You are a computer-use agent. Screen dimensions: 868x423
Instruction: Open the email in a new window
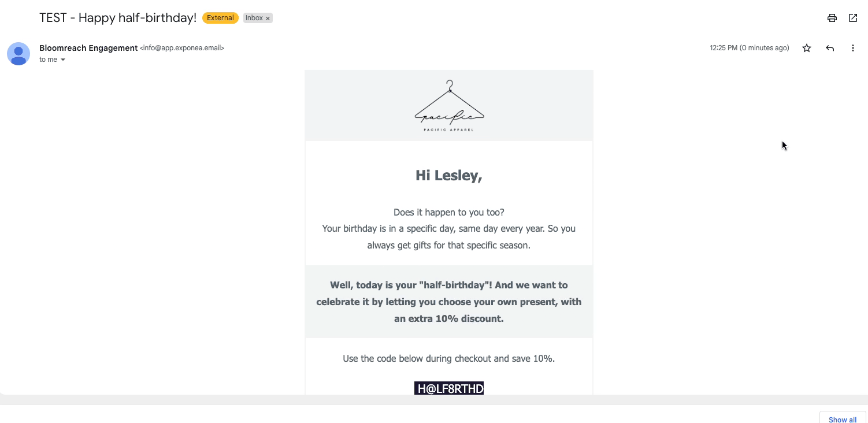coord(853,18)
